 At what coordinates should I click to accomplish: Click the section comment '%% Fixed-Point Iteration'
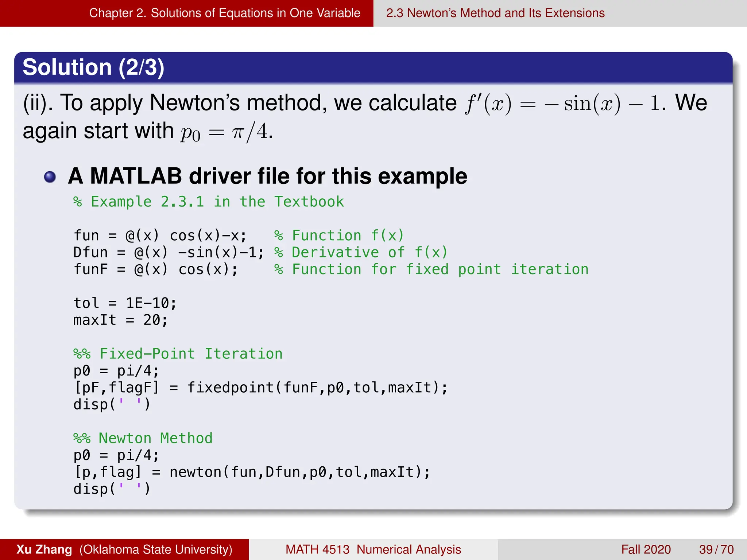coord(178,354)
